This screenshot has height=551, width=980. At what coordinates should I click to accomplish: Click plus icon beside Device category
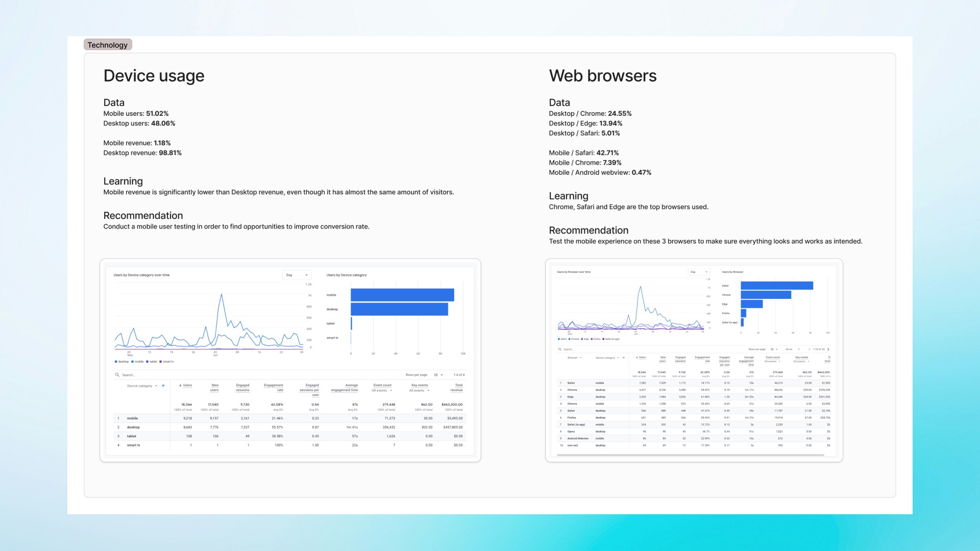[163, 386]
